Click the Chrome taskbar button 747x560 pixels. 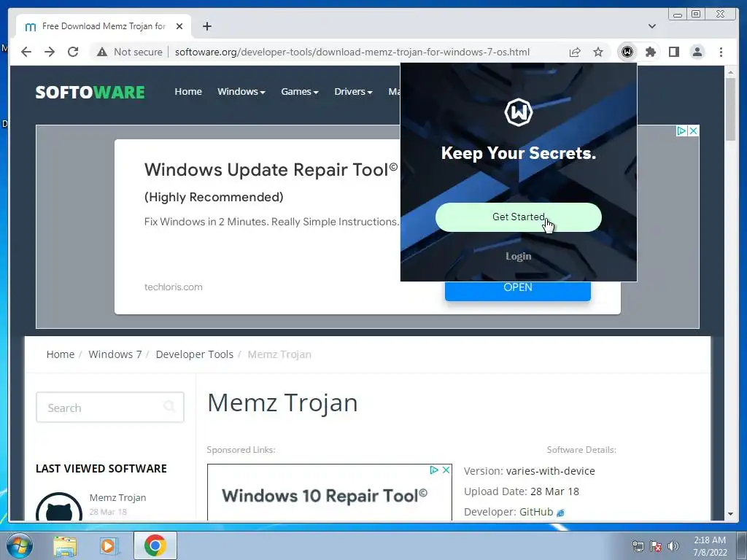(x=155, y=545)
